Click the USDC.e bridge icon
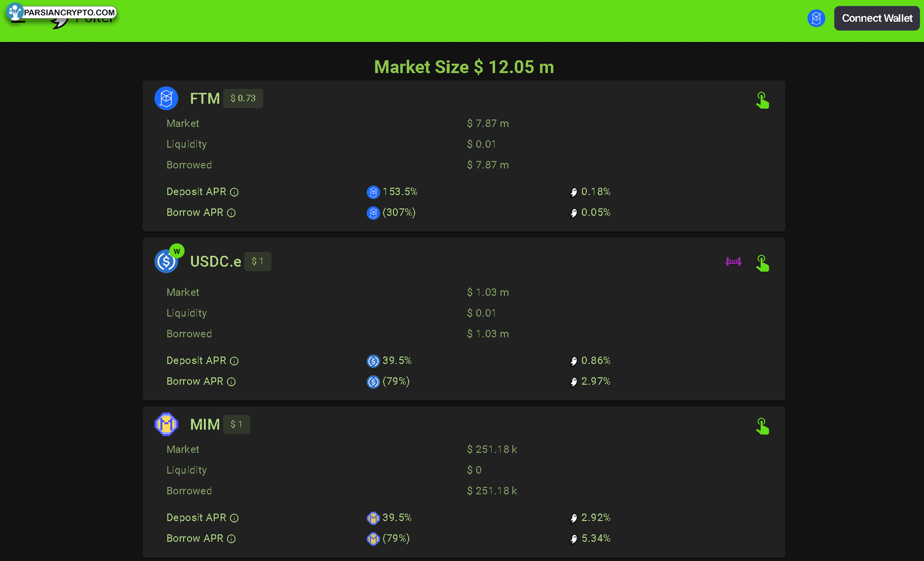 pos(733,261)
